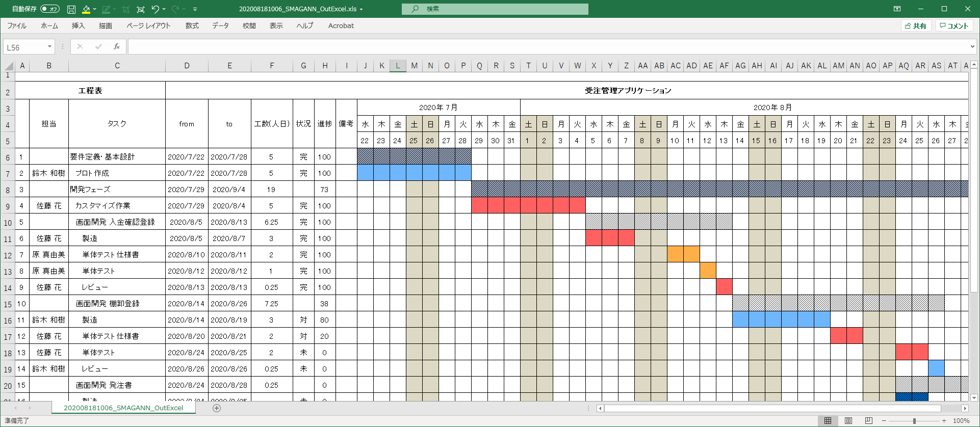980x427 pixels.
Task: Switch to the 表示 ribbon tab
Action: (x=276, y=25)
